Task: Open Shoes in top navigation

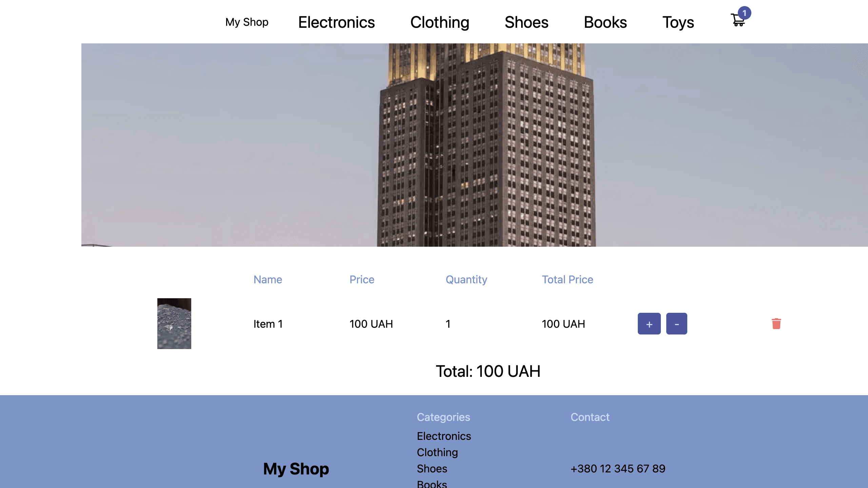Action: (526, 22)
